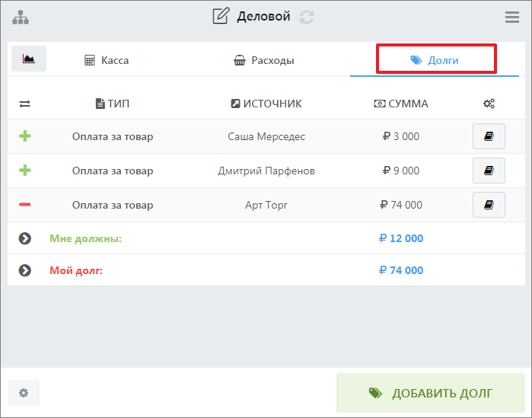
Task: Click the sync refresh arrows icon
Action: pos(306,17)
